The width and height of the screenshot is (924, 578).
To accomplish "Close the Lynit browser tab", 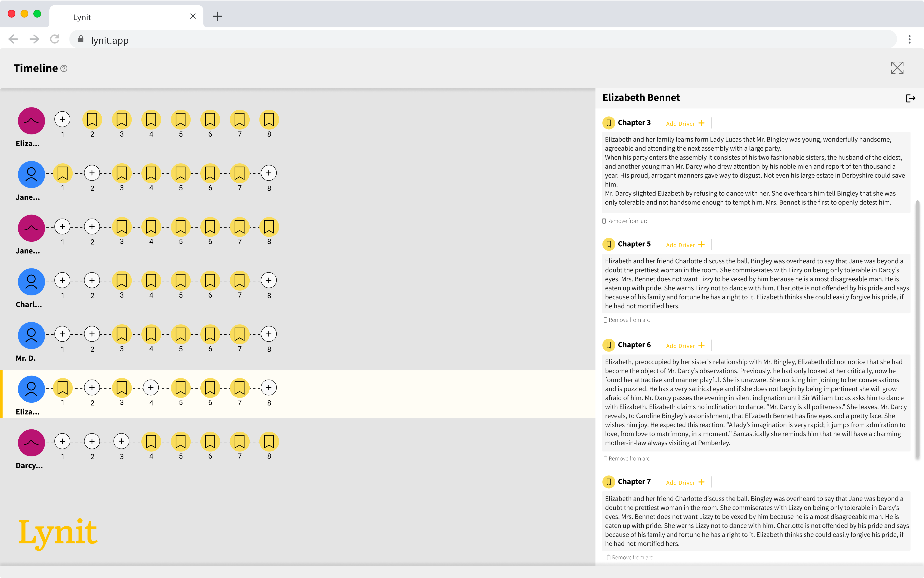I will 193,16.
